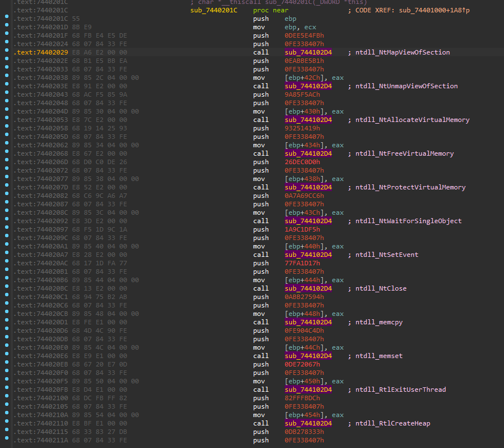Click the ecx register in mov ebp, ecx

pos(310,28)
